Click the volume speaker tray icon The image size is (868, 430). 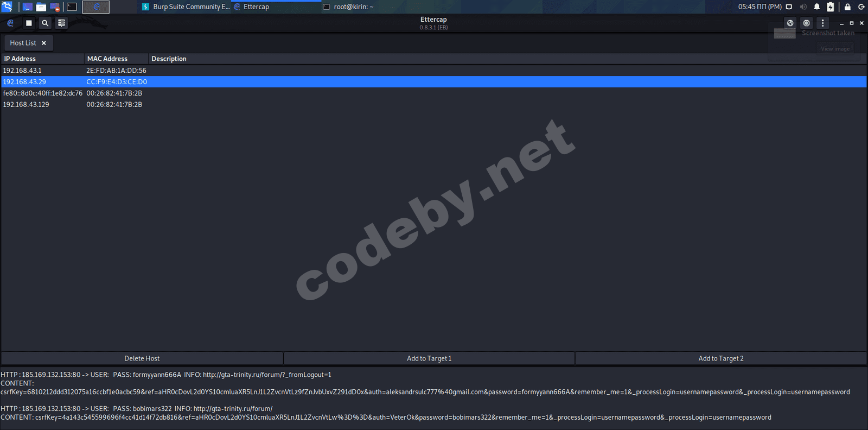[x=803, y=7]
